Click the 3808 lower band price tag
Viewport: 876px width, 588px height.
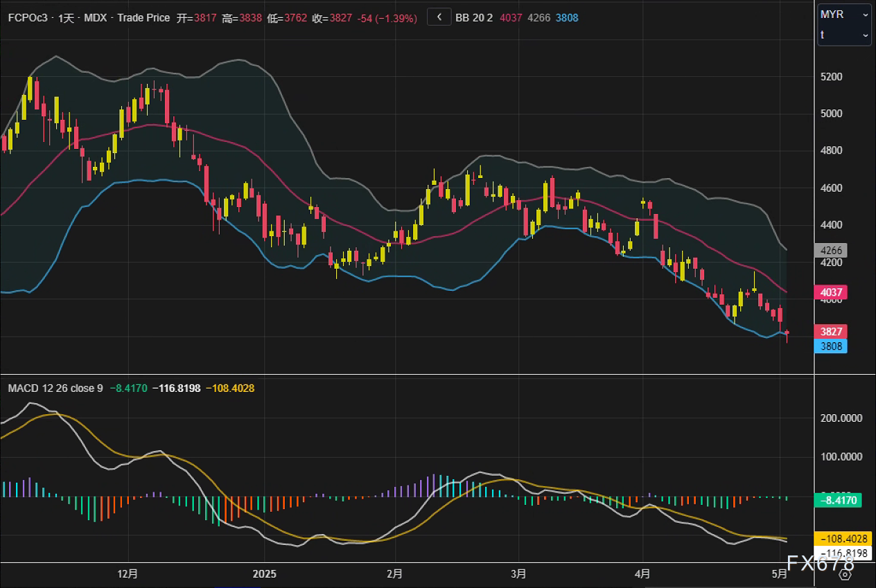pyautogui.click(x=832, y=345)
